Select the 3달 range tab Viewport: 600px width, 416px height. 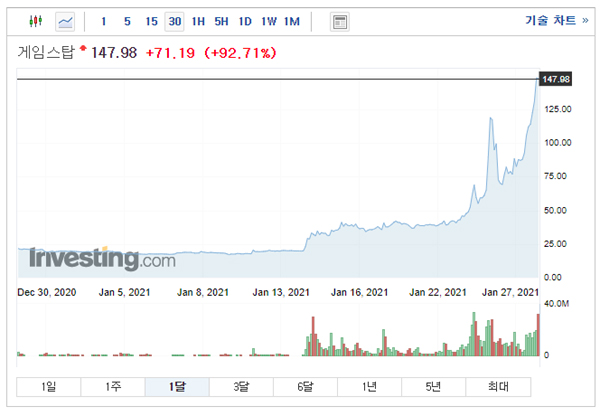tap(241, 387)
